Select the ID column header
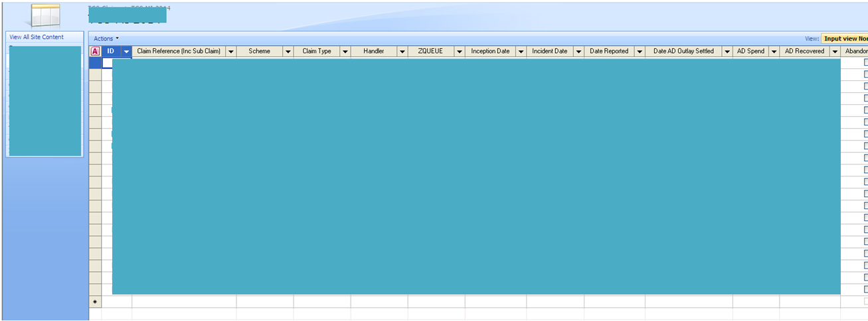Screen dimensions: 868x321 [x=111, y=51]
